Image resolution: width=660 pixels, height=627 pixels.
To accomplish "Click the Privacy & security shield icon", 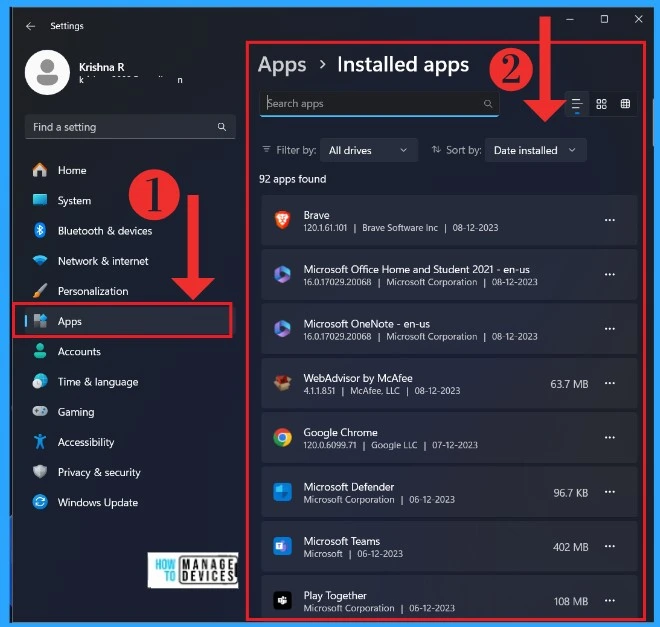I will coord(40,472).
